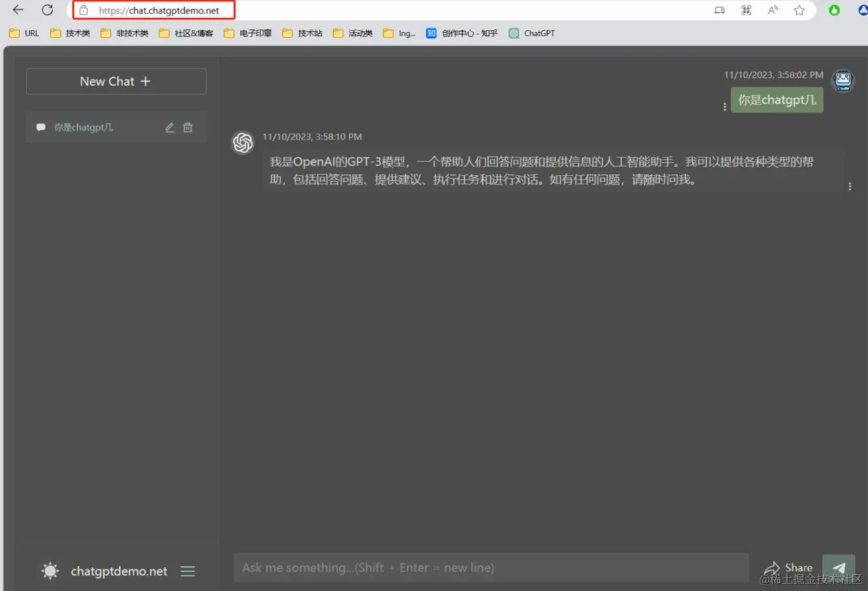Open the 社区&博客 bookmarks folder
Image resolution: width=868 pixels, height=591 pixels.
coord(186,33)
